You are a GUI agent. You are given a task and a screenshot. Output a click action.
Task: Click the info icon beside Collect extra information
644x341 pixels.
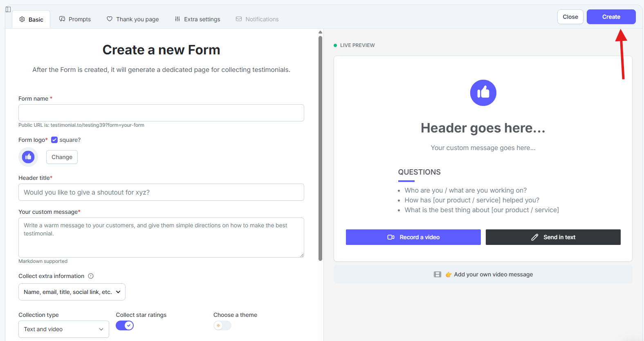(x=91, y=276)
